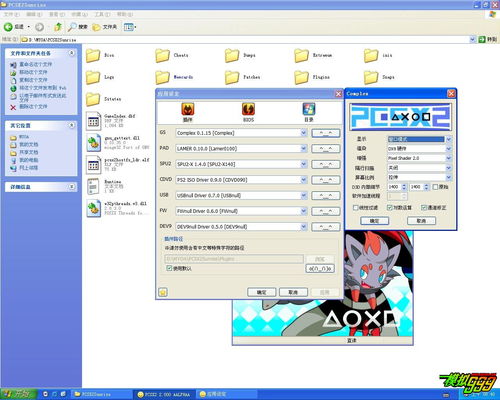Image resolution: width=500 pixels, height=400 pixels.
Task: Click the ^_^ configure button for SPU2 plugin
Action: tap(326, 164)
